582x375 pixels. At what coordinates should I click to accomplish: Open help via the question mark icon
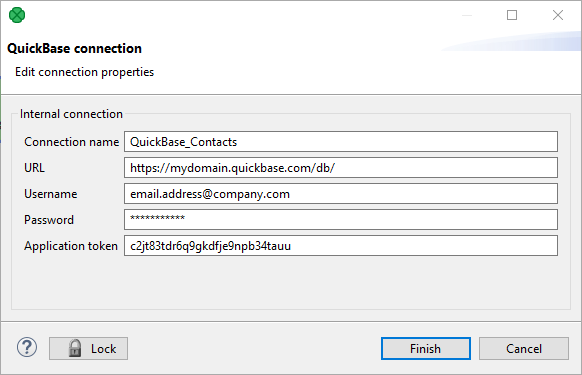27,348
